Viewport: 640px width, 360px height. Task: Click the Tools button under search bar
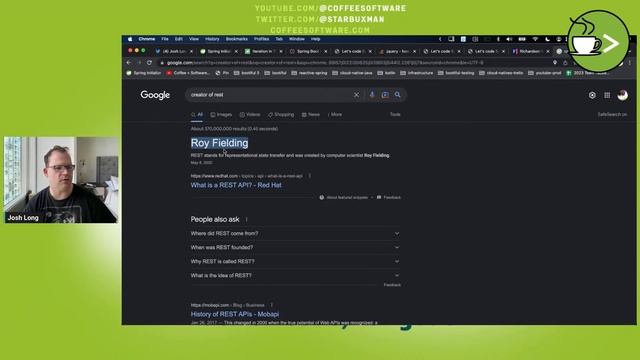pyautogui.click(x=395, y=115)
